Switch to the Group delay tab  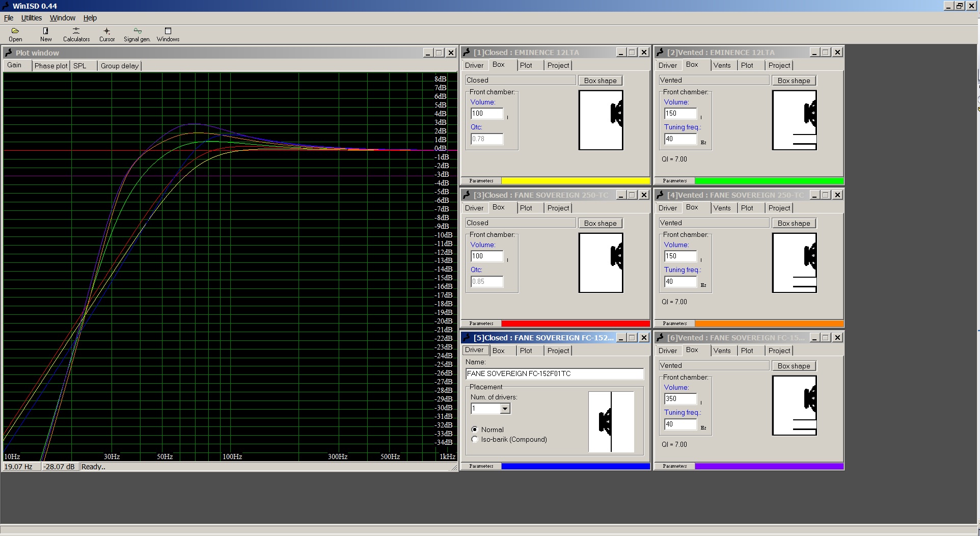[120, 66]
